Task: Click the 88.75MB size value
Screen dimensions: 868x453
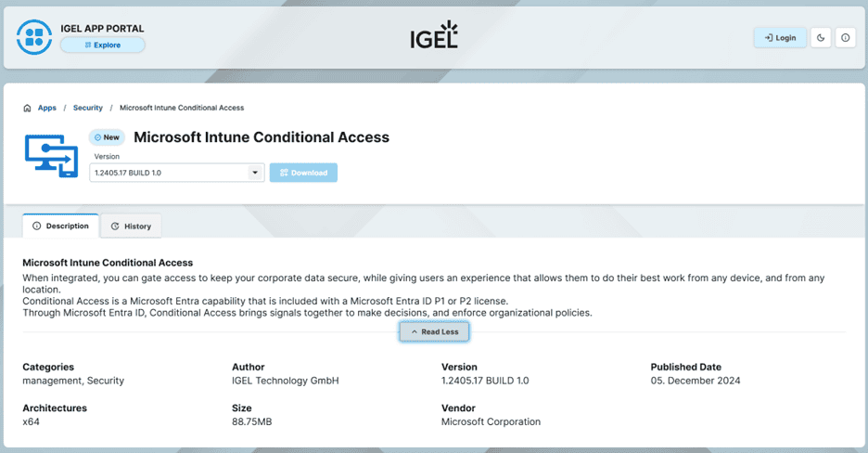Action: tap(252, 421)
